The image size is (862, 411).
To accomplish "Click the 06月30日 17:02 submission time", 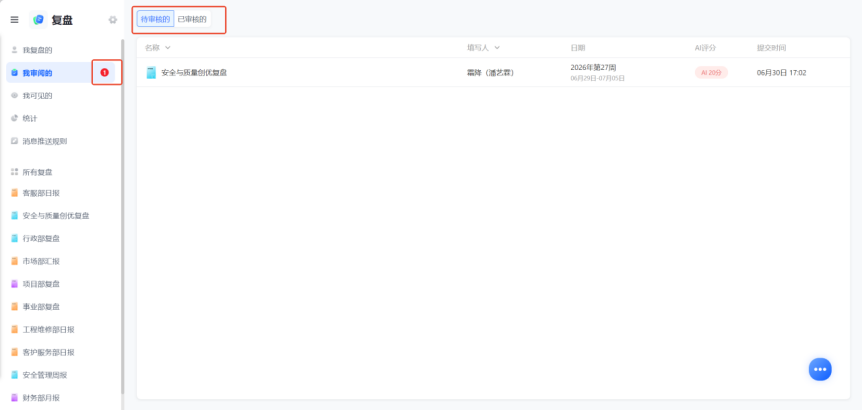I will 782,73.
